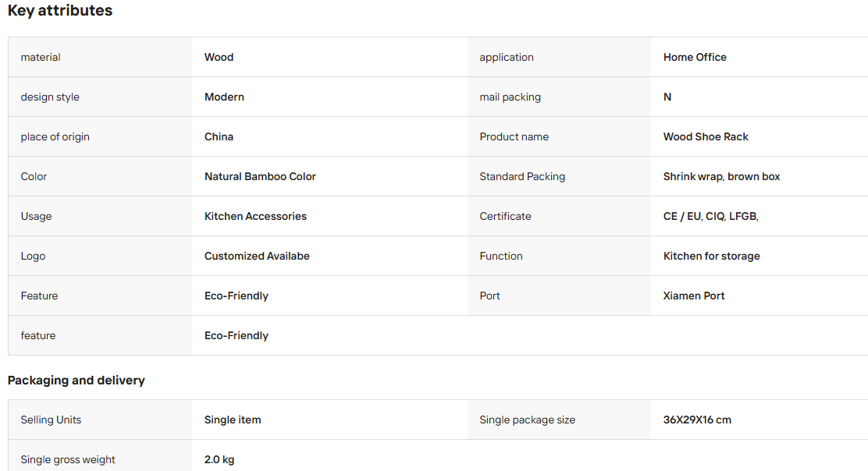Select the Modern design style value

point(224,97)
